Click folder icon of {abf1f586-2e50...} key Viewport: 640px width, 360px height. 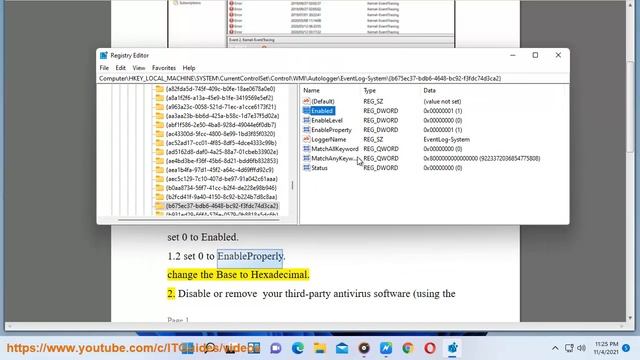[x=160, y=124]
